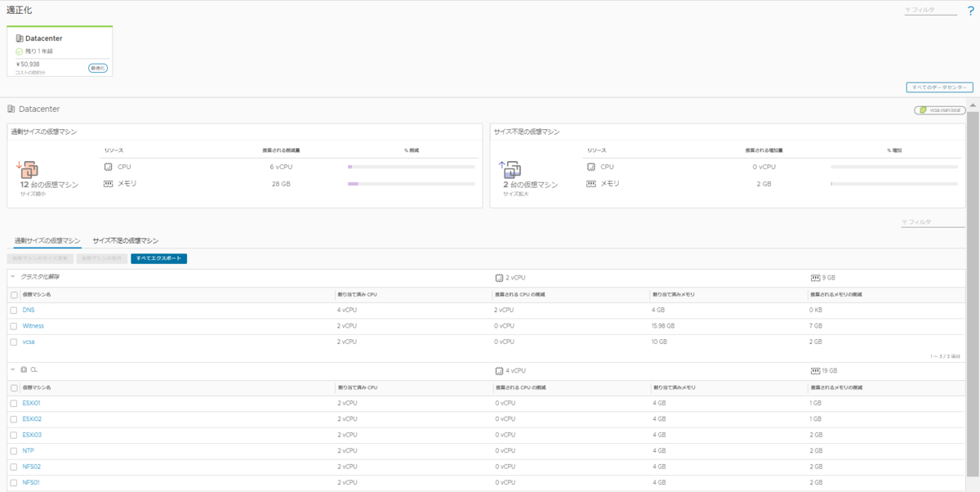The height and width of the screenshot is (492, 980).
Task: Click すべてエクスポート button
Action: [159, 258]
